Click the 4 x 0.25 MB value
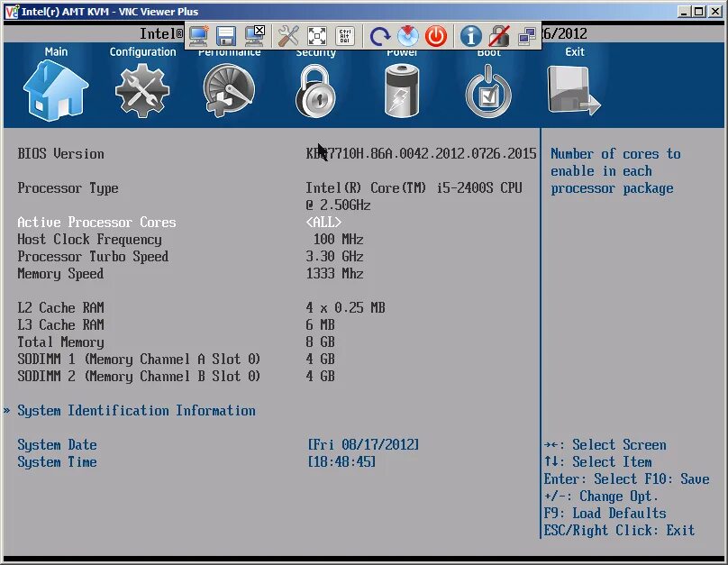 pos(345,308)
